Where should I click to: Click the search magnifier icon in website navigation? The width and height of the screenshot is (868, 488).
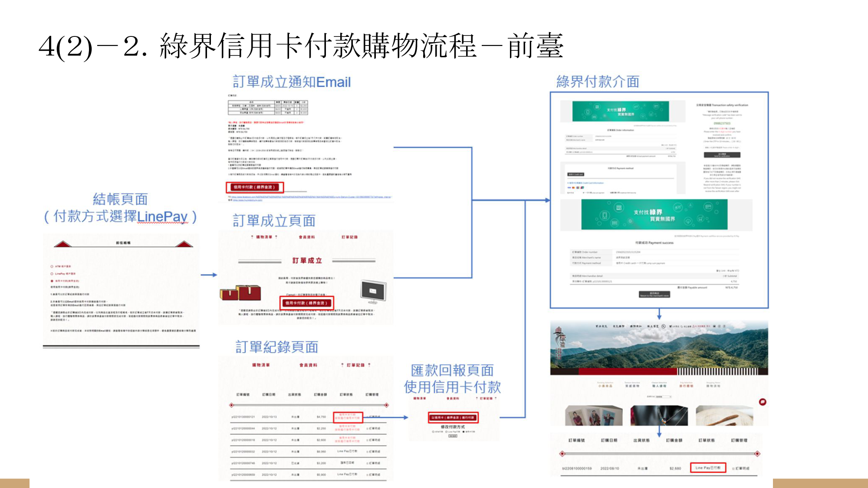(664, 326)
